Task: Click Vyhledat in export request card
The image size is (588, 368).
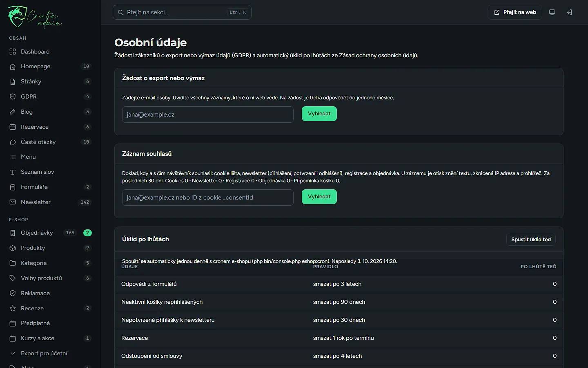Action: click(319, 114)
